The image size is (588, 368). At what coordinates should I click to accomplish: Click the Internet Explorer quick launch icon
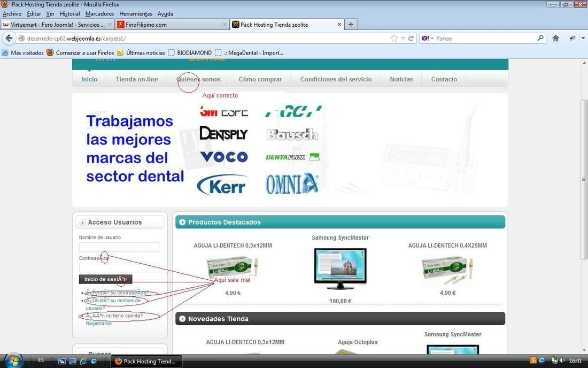click(x=83, y=361)
